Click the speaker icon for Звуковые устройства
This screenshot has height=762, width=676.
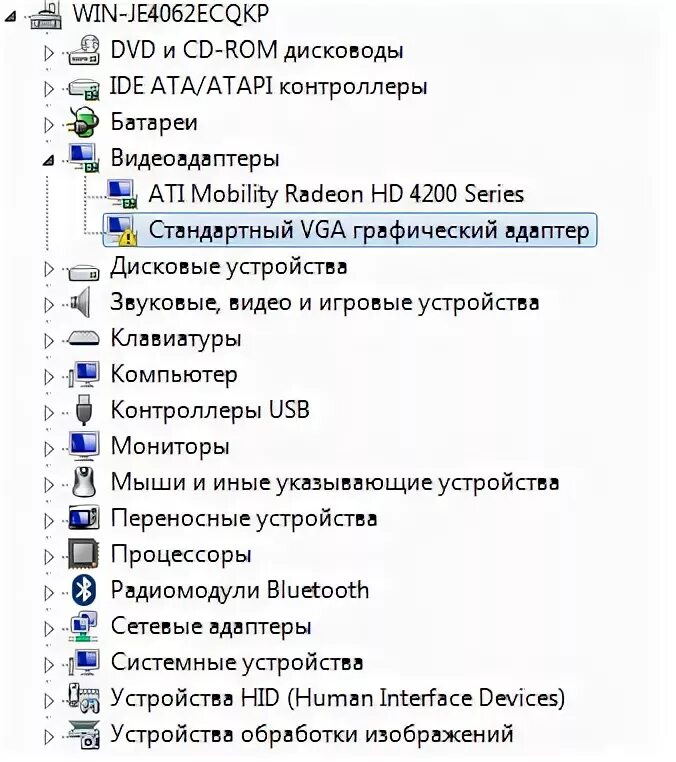(x=82, y=302)
